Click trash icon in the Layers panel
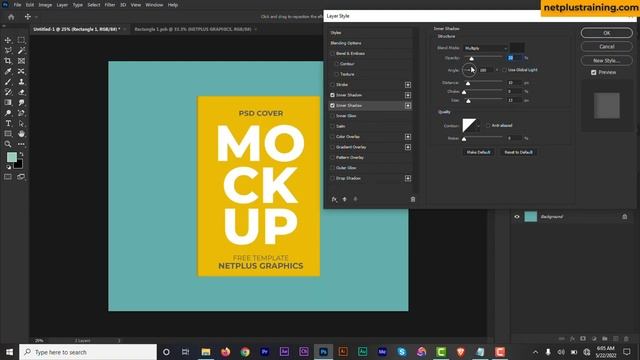Image resolution: width=640 pixels, height=360 pixels. point(626,339)
